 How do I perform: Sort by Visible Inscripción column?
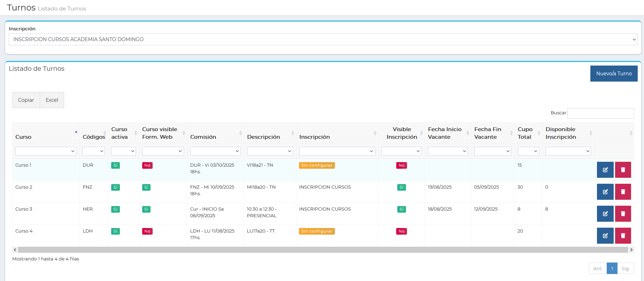click(x=401, y=133)
